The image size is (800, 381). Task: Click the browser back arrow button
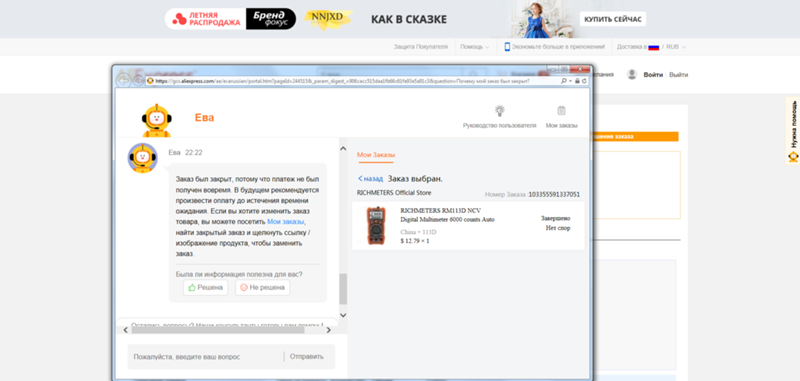[123, 81]
